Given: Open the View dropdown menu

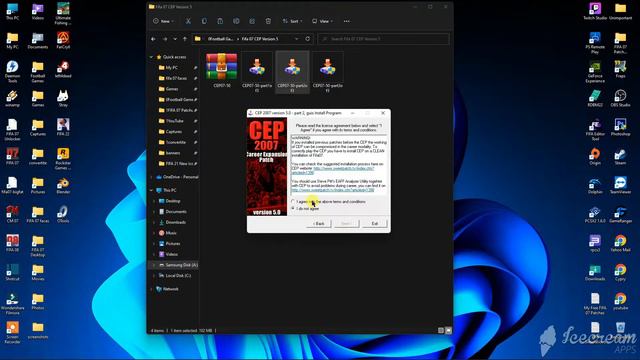Looking at the screenshot, I should [322, 21].
